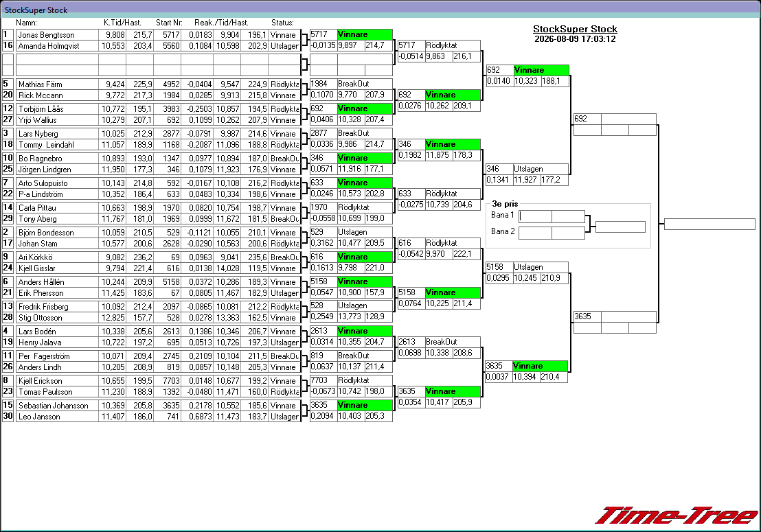761x532 pixels.
Task: Click Time-Tree logo
Action: (x=677, y=515)
